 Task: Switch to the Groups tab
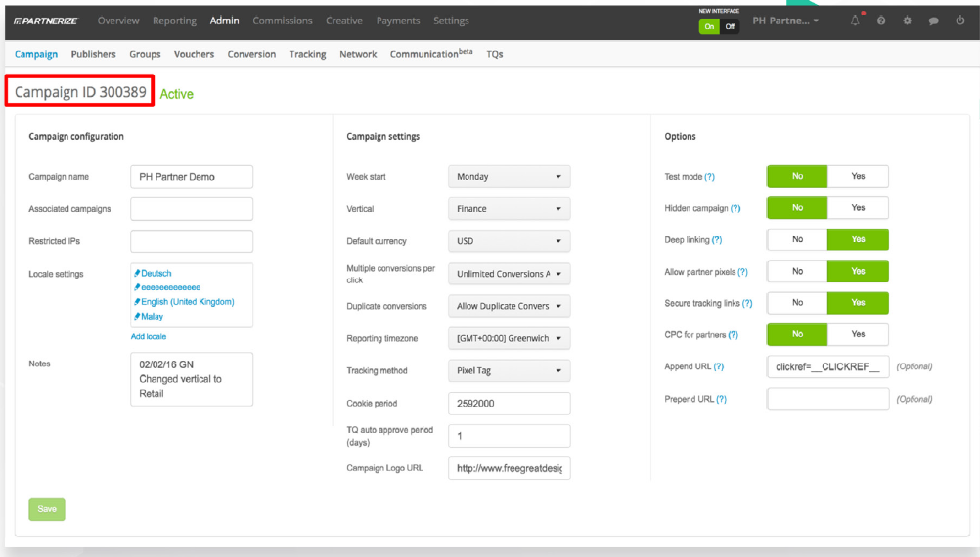point(145,54)
